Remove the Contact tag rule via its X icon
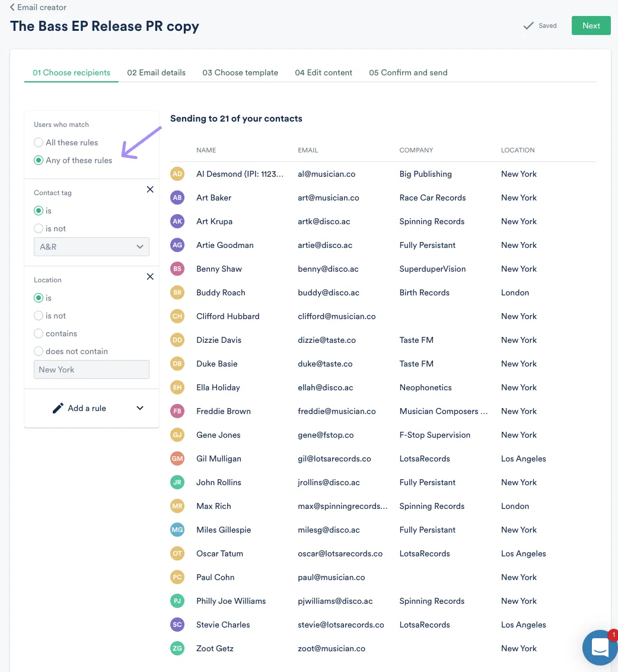This screenshot has height=672, width=618. click(x=150, y=189)
